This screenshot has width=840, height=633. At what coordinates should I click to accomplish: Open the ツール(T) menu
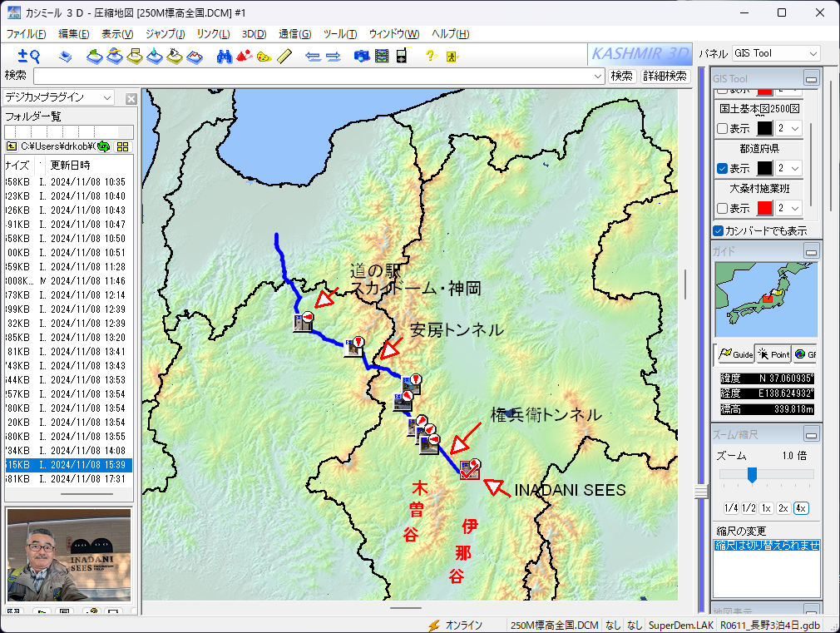[340, 34]
